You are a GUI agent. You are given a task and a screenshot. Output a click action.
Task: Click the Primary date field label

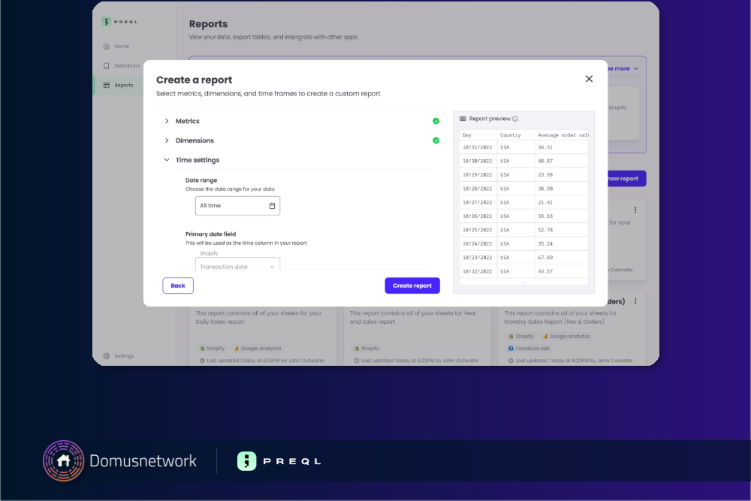pyautogui.click(x=211, y=234)
